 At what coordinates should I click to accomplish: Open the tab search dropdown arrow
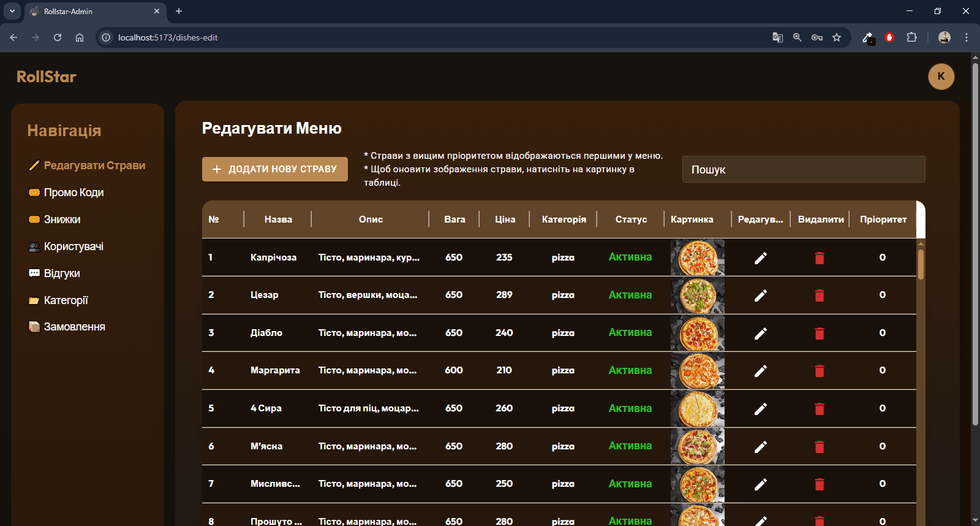(12, 11)
